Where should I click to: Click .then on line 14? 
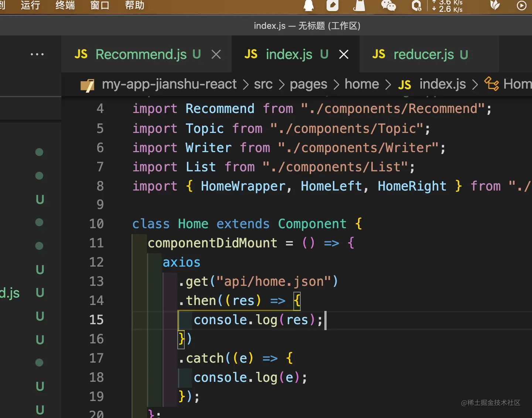(197, 301)
